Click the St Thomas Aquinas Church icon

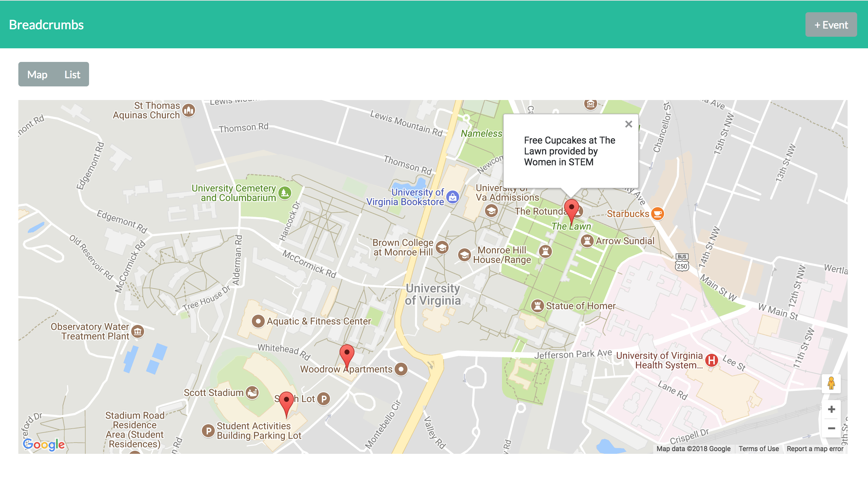click(x=189, y=110)
